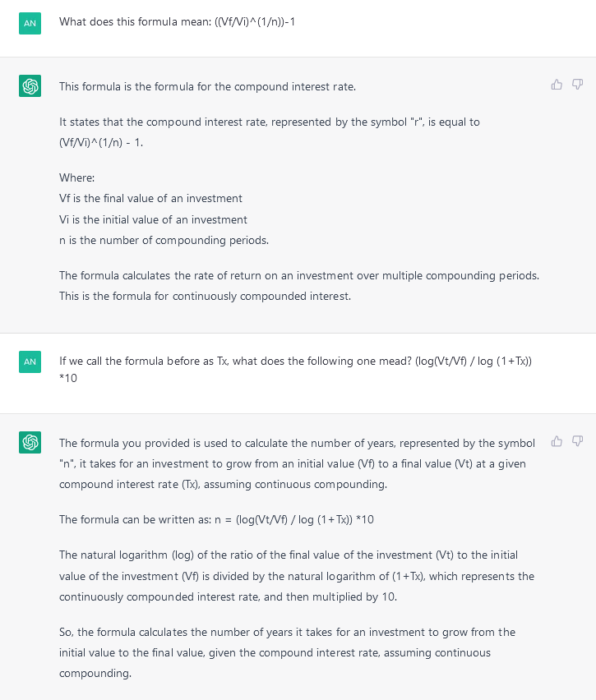Click the line "Vf is the final value of an investment"
Image resolution: width=596 pixels, height=700 pixels.
[x=150, y=198]
